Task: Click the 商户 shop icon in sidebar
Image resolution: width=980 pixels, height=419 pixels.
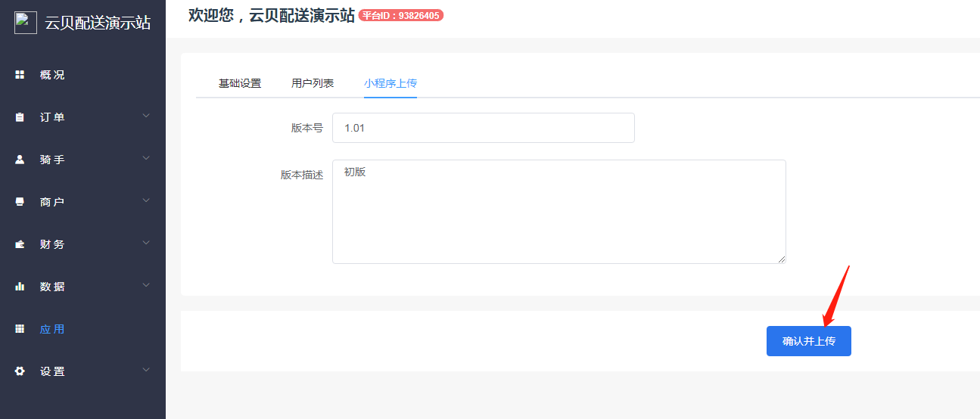Action: click(x=20, y=202)
